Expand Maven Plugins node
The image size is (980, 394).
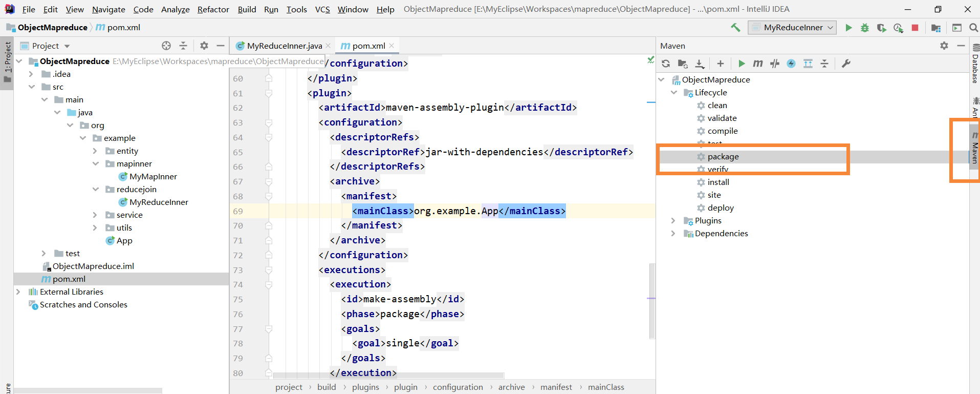tap(673, 221)
